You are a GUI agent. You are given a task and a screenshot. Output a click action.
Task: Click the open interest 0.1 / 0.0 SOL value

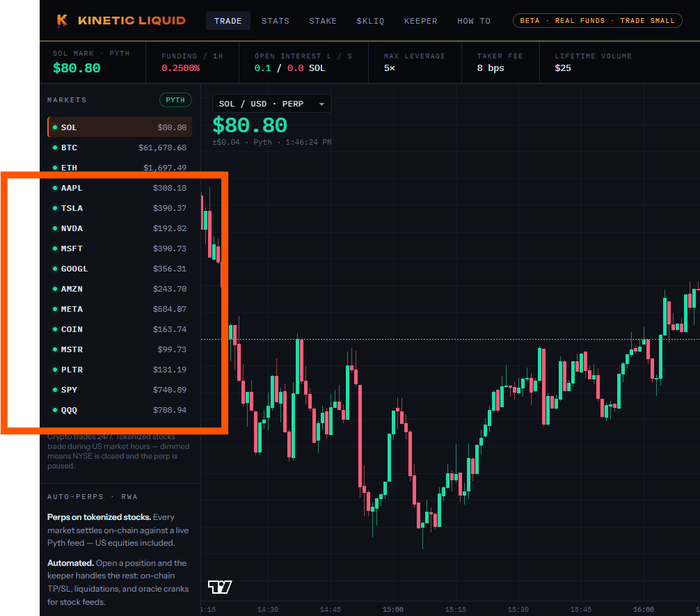[x=289, y=68]
